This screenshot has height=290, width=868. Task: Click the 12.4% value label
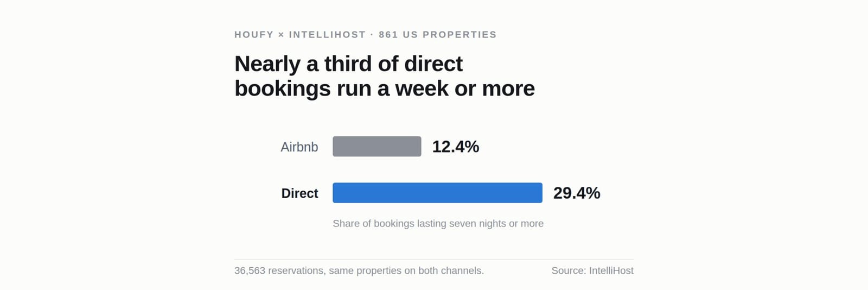point(456,147)
